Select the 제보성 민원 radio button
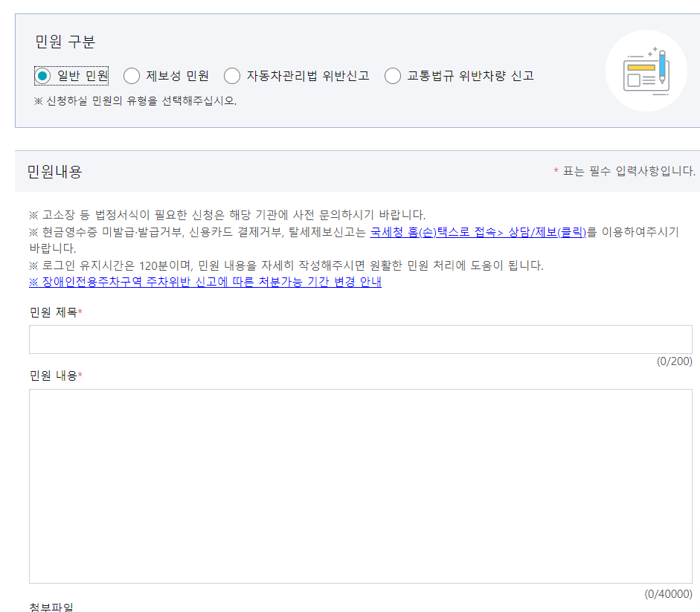This screenshot has height=612, width=700. coord(132,75)
